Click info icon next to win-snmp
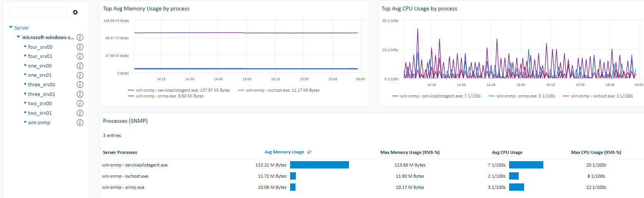 pyautogui.click(x=80, y=123)
